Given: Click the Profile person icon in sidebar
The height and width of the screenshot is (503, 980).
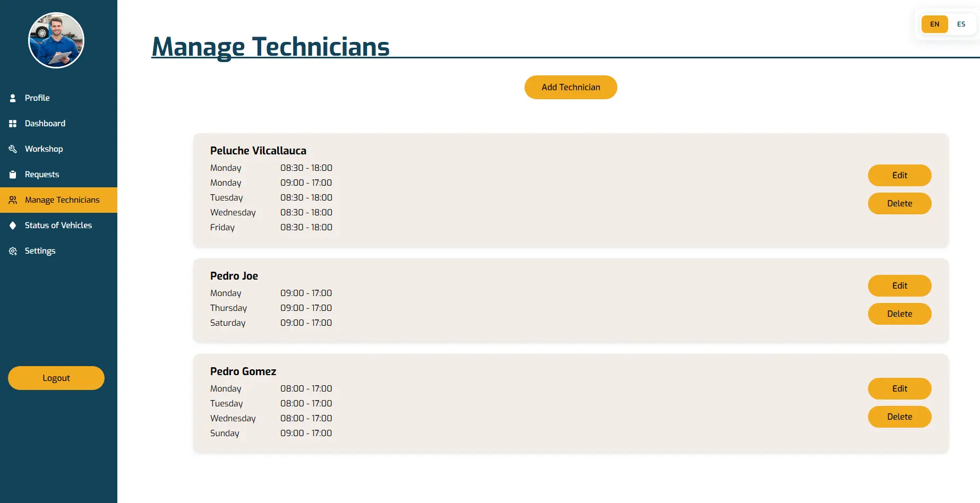Looking at the screenshot, I should click(13, 98).
